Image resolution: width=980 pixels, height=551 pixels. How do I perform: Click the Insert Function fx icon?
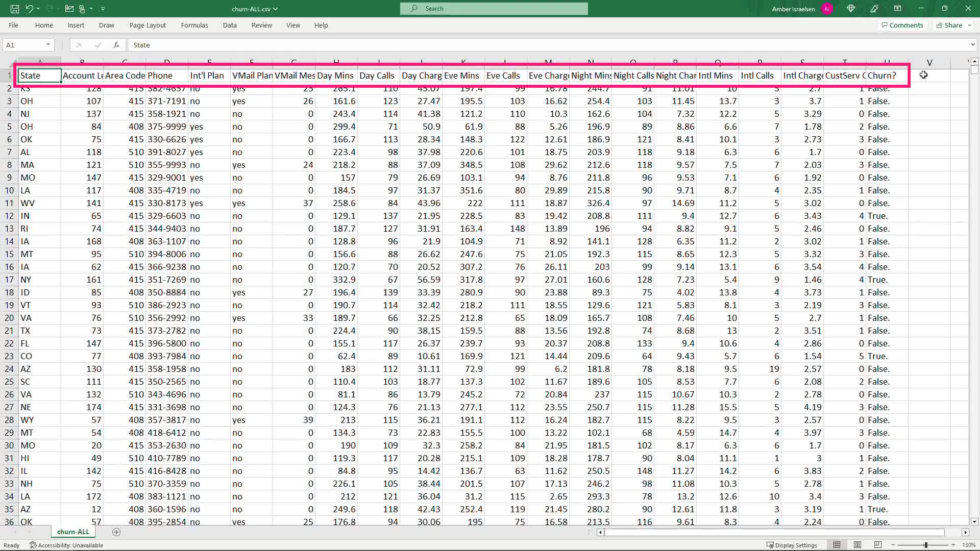click(116, 45)
